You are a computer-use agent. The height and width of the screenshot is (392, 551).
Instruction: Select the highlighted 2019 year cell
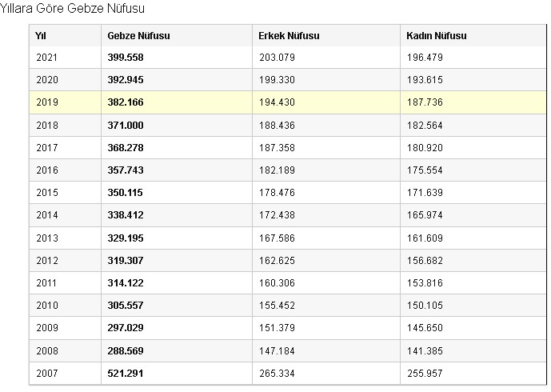pos(48,102)
